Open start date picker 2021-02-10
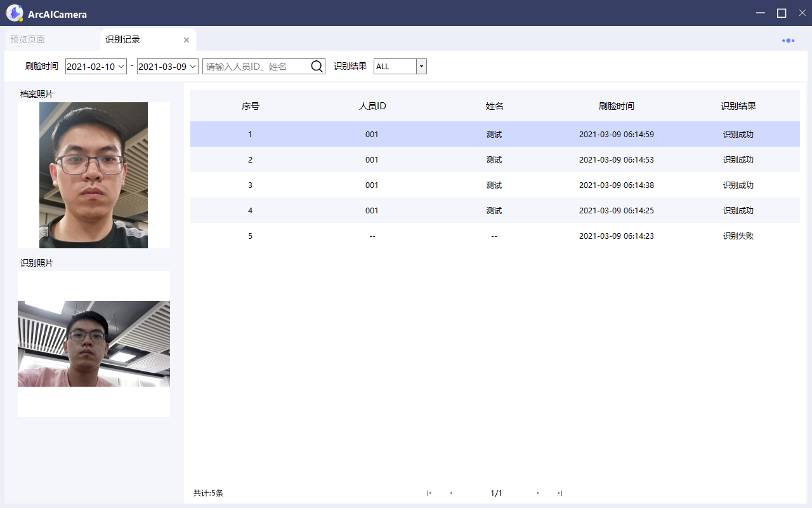Screen dimensions: 812x508 [x=96, y=66]
